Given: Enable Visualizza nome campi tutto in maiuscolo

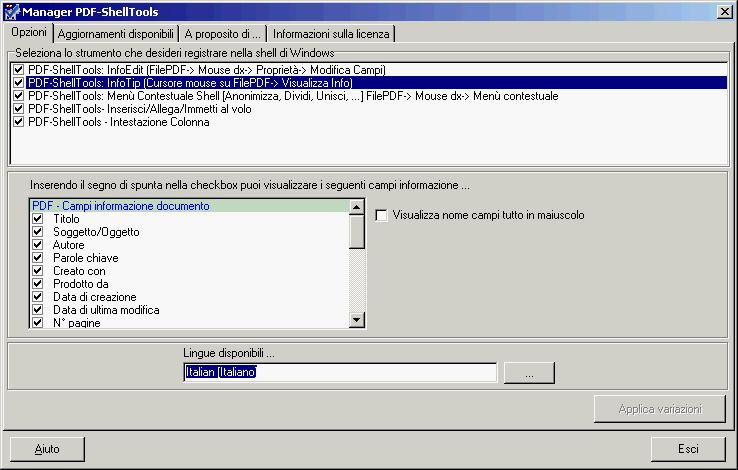Looking at the screenshot, I should 381,215.
